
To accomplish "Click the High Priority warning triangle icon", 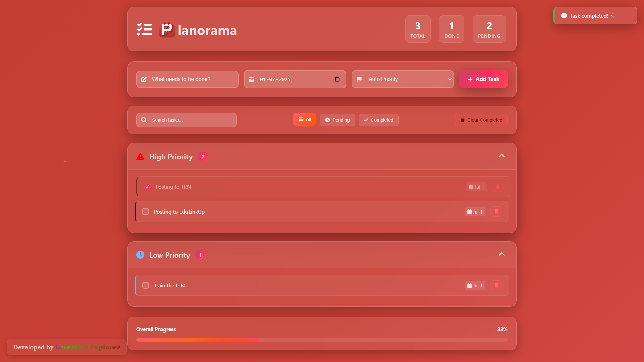I will (x=140, y=157).
